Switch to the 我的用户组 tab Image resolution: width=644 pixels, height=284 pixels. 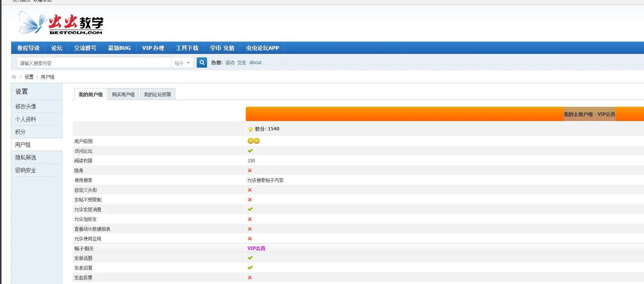pos(91,94)
